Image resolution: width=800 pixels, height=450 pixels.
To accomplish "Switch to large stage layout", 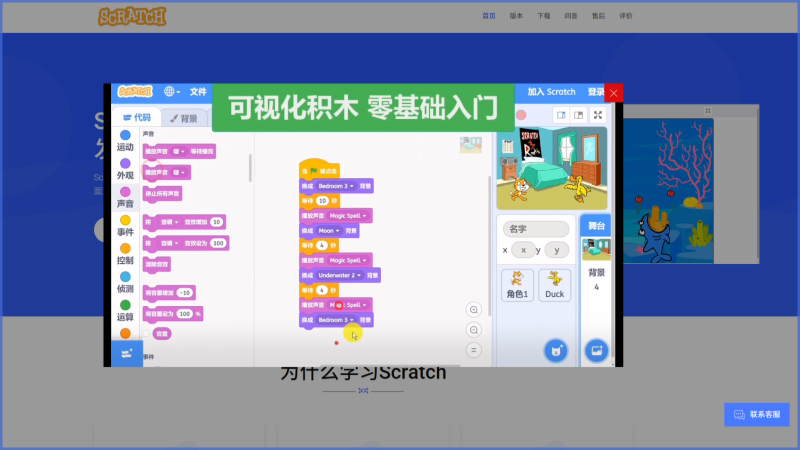I will coord(579,115).
